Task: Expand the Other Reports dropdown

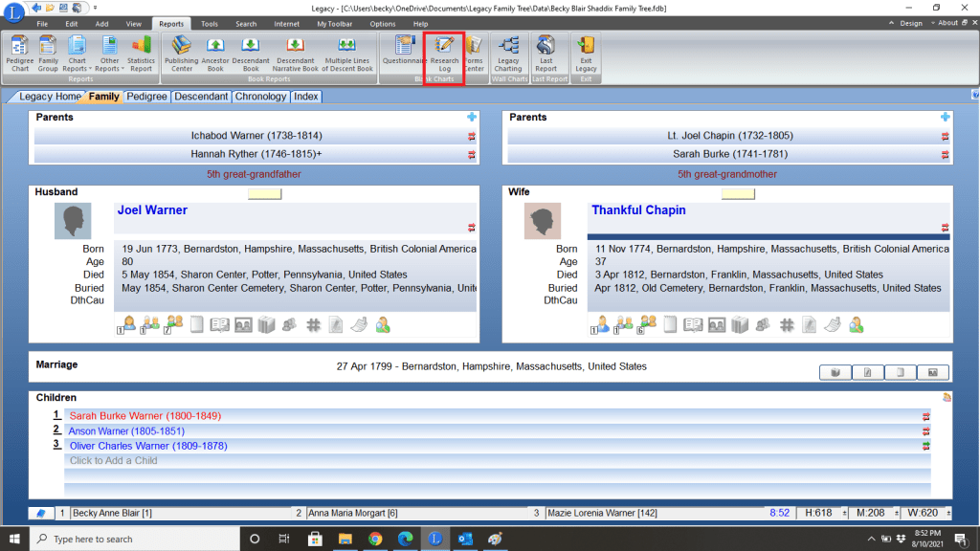Action: pyautogui.click(x=109, y=57)
